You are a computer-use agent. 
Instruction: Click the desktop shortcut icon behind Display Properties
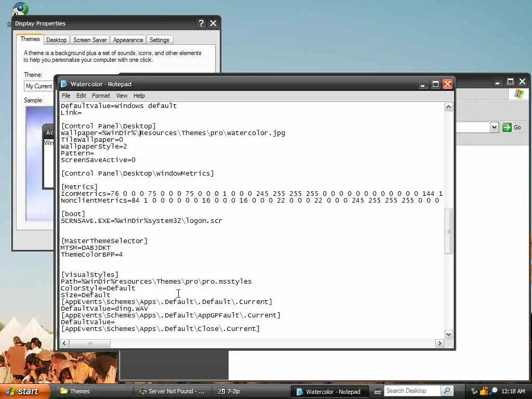point(19,8)
